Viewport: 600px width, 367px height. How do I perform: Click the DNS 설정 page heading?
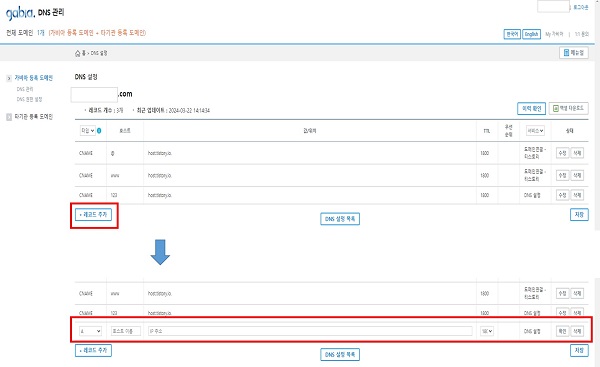(86, 77)
